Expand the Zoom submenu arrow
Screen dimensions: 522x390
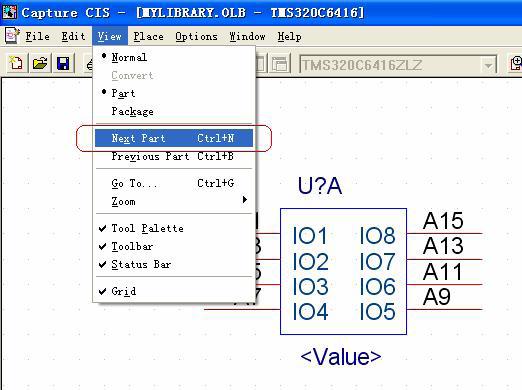point(245,200)
